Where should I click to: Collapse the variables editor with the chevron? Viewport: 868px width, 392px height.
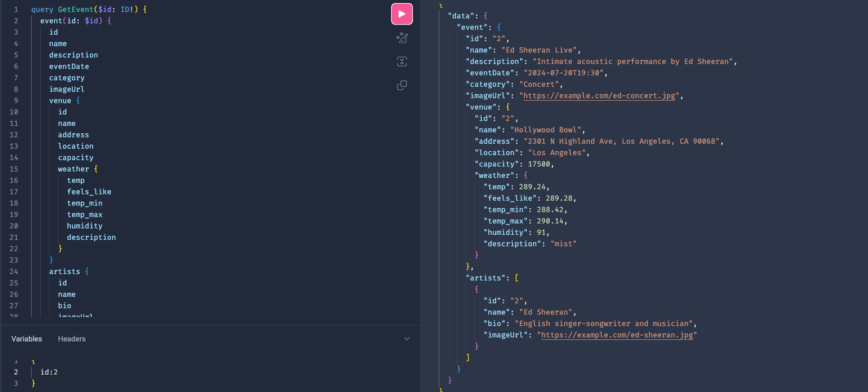(x=407, y=339)
